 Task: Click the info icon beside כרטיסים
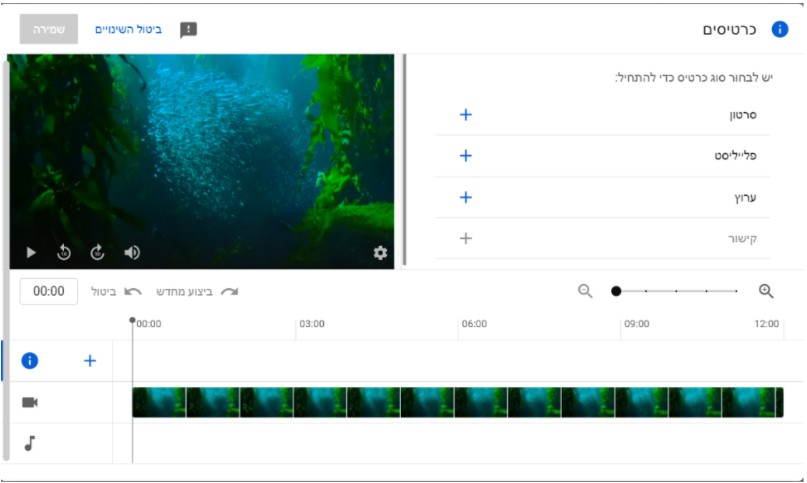(779, 29)
